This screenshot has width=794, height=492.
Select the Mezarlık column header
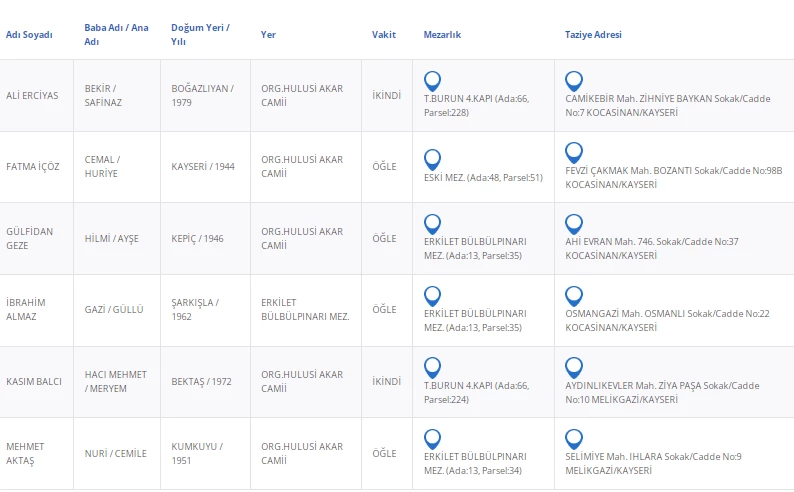(442, 35)
